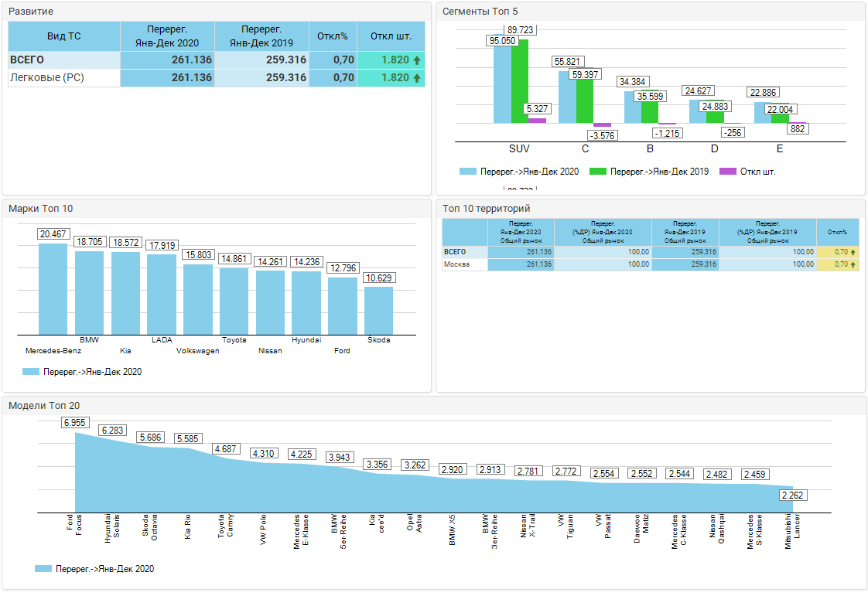868x613 pixels.
Task: Click the green up arrow in the Москва row
Action: pyautogui.click(x=853, y=264)
